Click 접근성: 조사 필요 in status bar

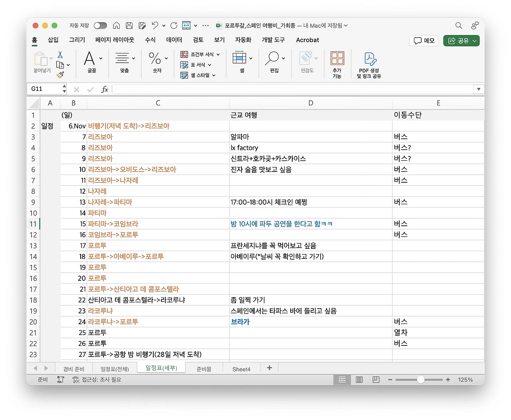pyautogui.click(x=97, y=380)
